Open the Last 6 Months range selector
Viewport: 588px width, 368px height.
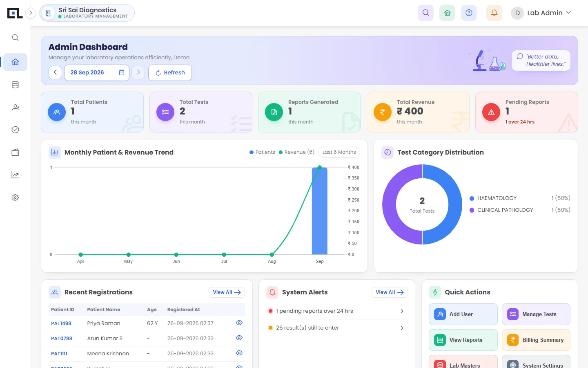pos(339,152)
